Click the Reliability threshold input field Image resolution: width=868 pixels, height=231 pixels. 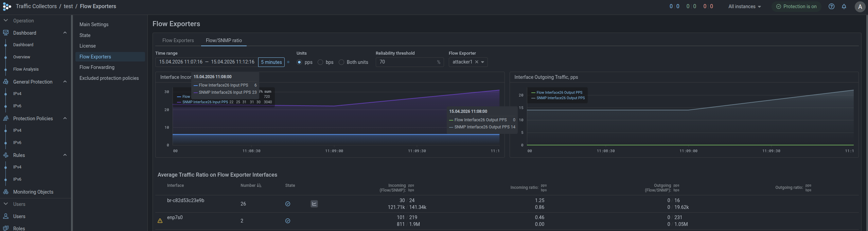(406, 62)
